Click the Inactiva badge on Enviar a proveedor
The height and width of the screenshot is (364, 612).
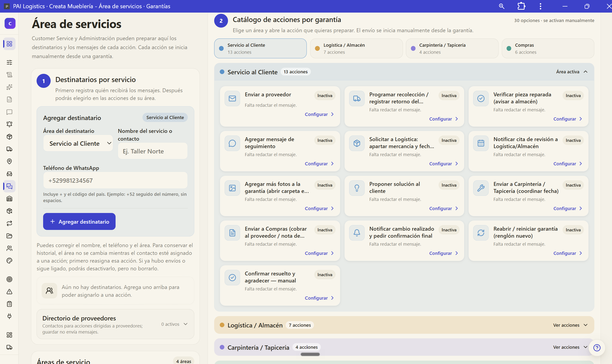tap(324, 96)
